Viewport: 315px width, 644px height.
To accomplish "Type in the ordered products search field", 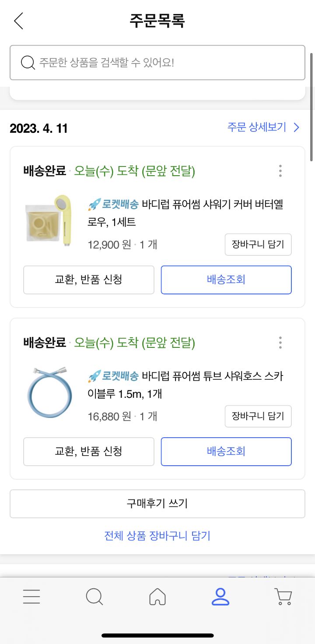I will coord(166,63).
